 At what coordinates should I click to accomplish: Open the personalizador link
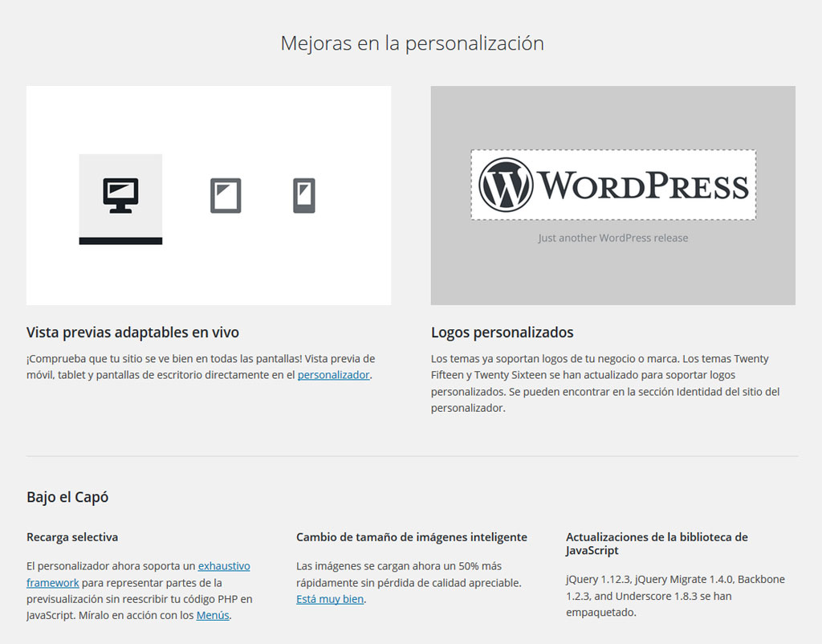(x=333, y=375)
